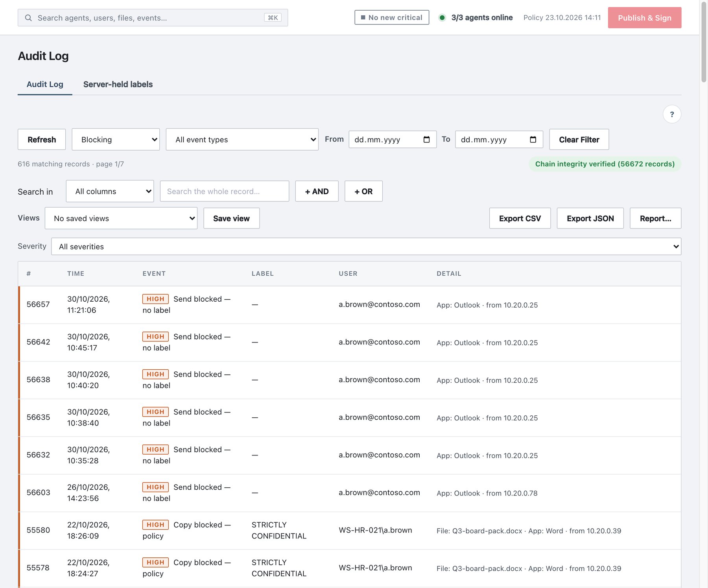Click STRICTLY CONFIDENTIAL label in row 55578
708x588 pixels.
(x=279, y=568)
